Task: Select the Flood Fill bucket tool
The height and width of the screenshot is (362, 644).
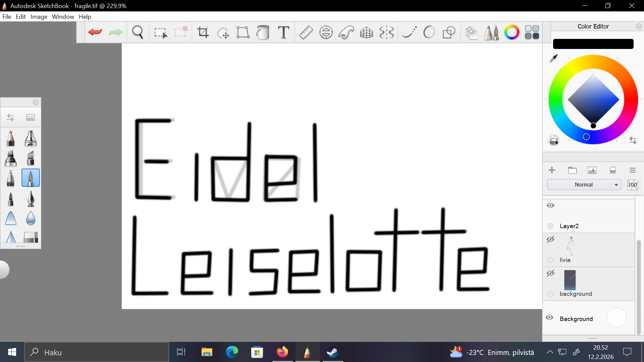Action: coord(263,32)
